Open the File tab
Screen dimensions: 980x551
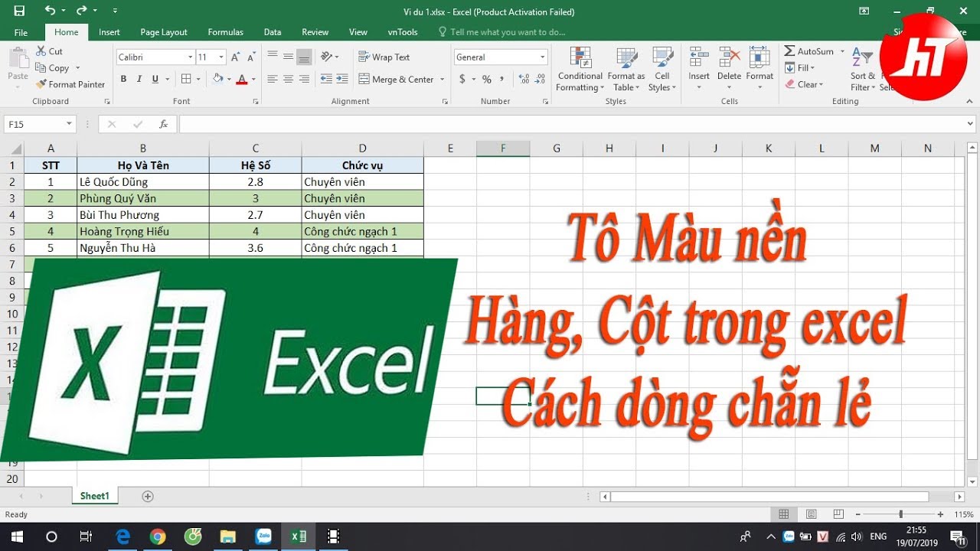coord(21,32)
